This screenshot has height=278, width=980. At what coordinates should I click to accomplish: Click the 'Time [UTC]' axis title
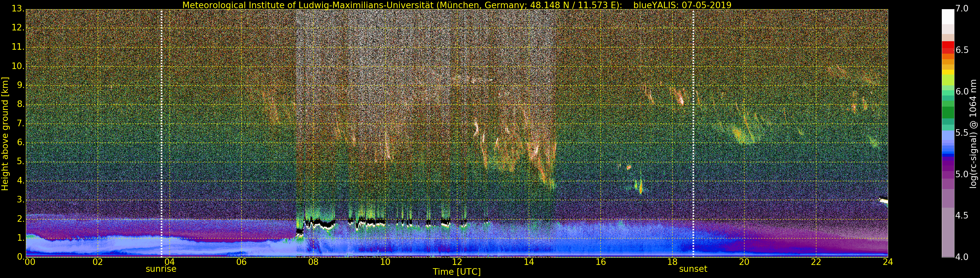pyautogui.click(x=457, y=272)
